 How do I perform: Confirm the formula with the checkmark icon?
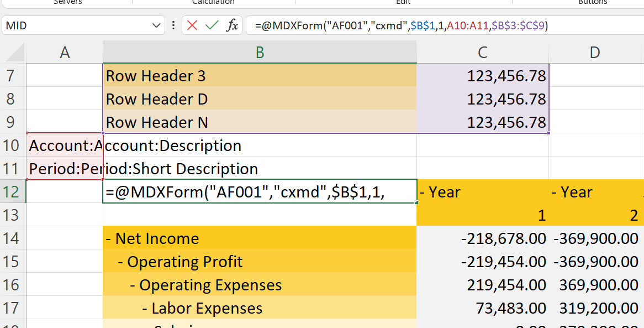click(x=212, y=25)
